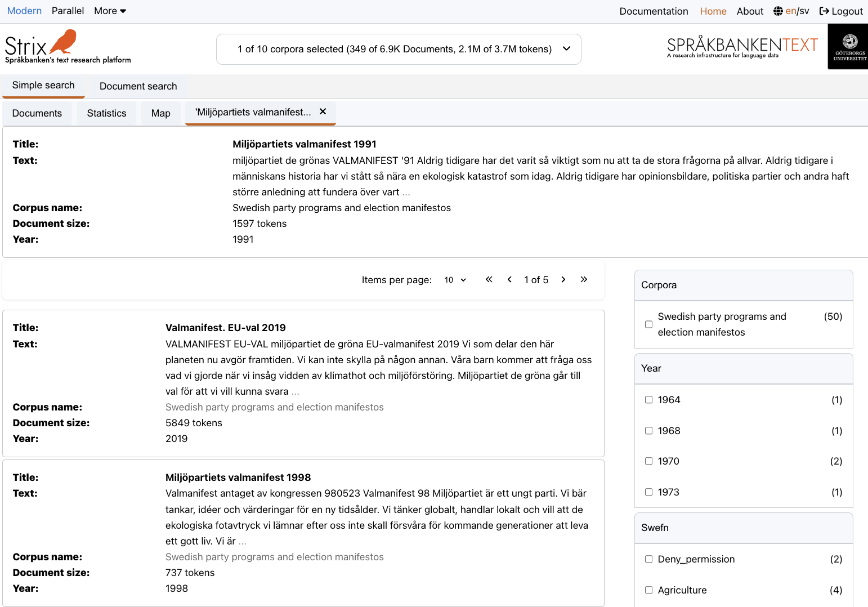This screenshot has height=607, width=868.
Task: Open the About page
Action: click(750, 11)
